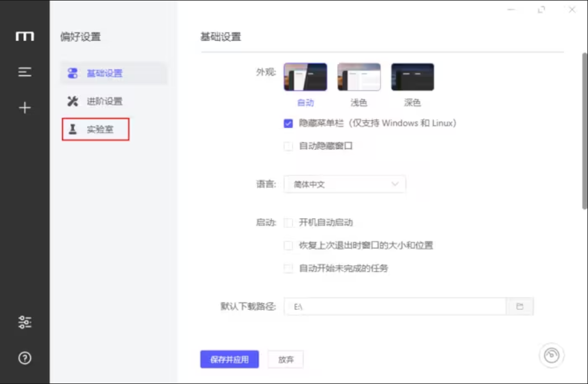Check 自动开始未完成的任务
The height and width of the screenshot is (384, 588).
(288, 268)
